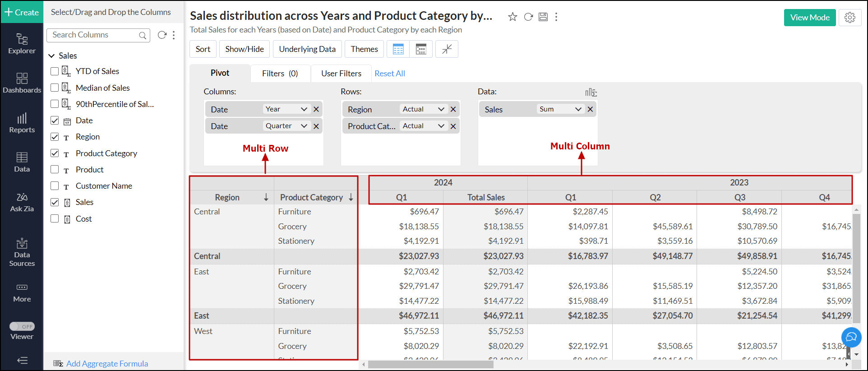The width and height of the screenshot is (868, 371).
Task: Mark report as favorite with star icon
Action: tap(512, 17)
